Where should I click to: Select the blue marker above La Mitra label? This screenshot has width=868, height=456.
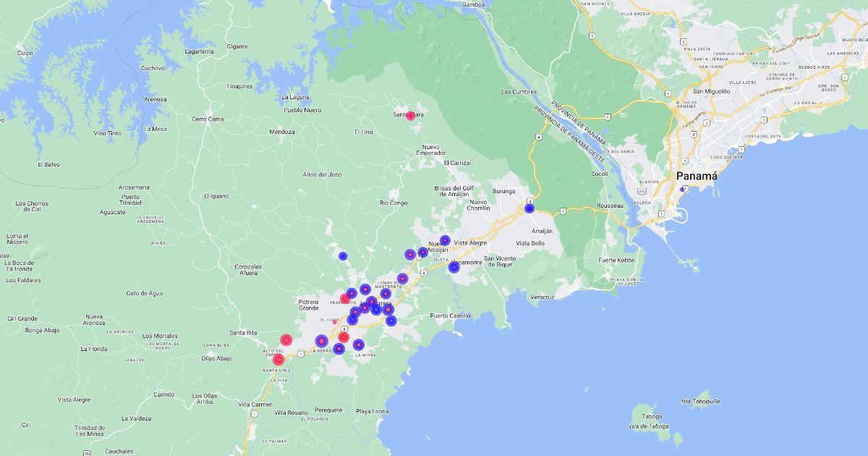[x=358, y=345]
